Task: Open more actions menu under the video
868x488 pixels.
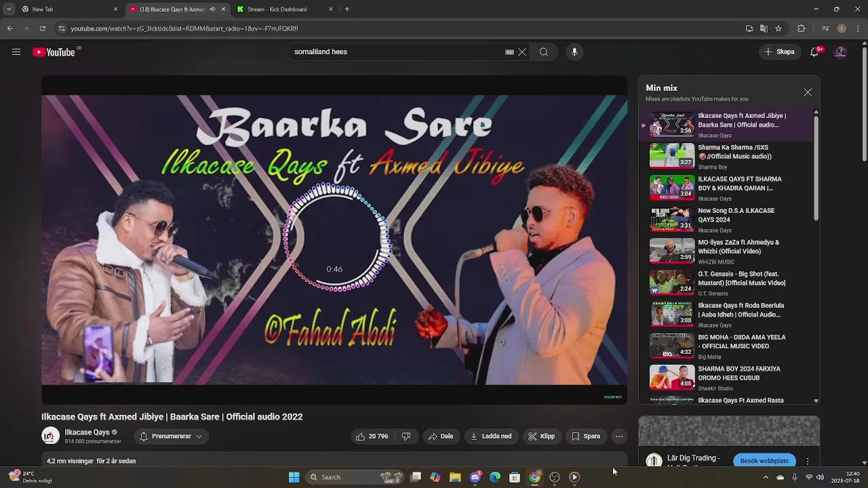Action: click(619, 436)
